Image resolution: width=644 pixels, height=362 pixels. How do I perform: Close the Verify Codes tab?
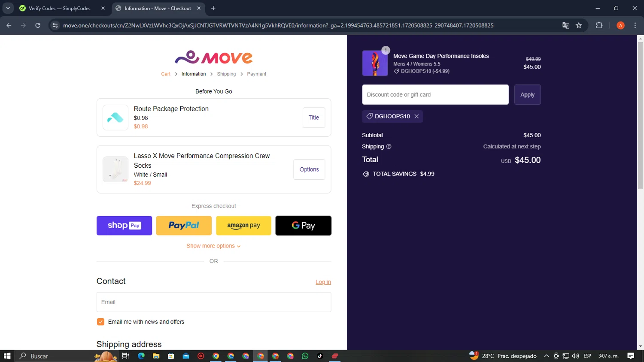click(x=103, y=8)
